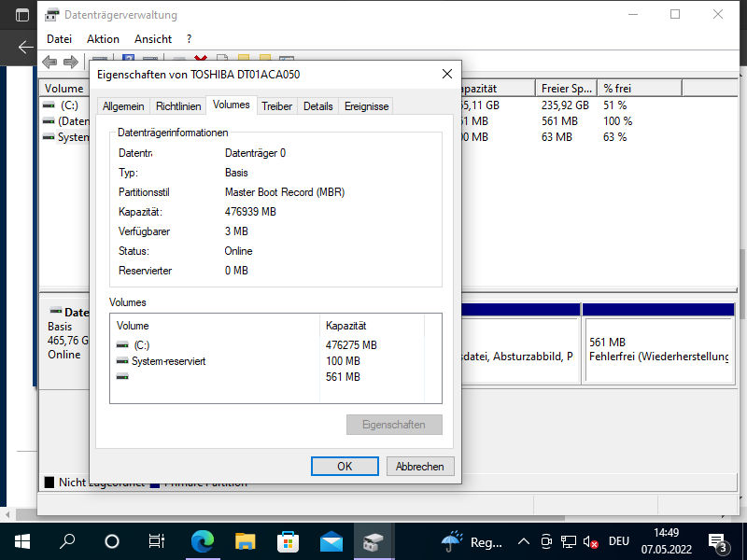
Task: Open Task View on taskbar
Action: click(x=157, y=541)
